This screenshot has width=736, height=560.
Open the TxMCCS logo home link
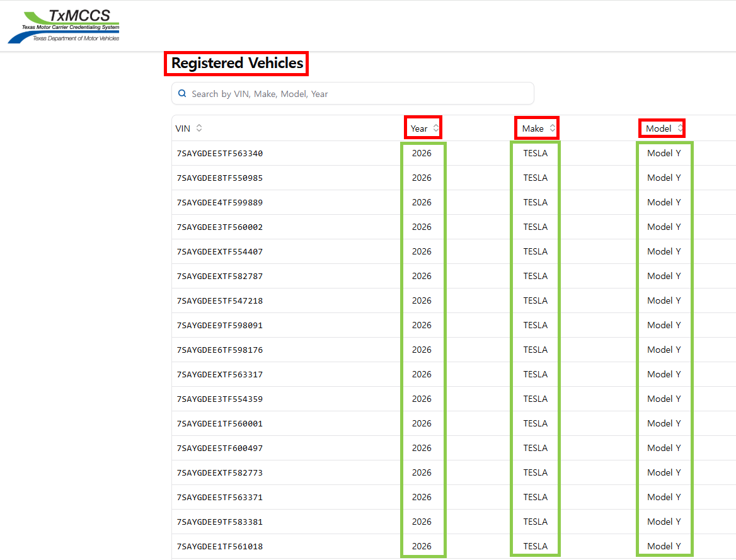pyautogui.click(x=64, y=26)
